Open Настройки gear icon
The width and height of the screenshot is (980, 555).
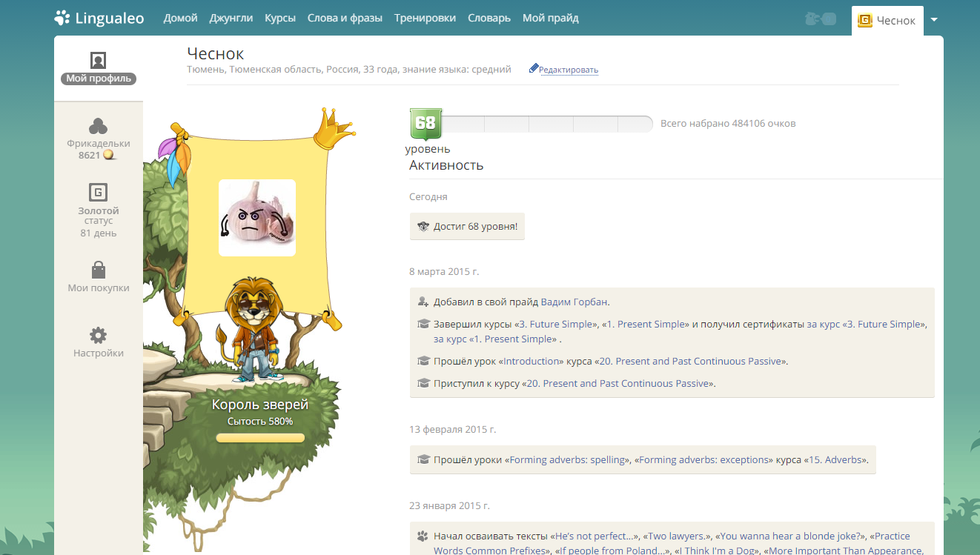99,335
